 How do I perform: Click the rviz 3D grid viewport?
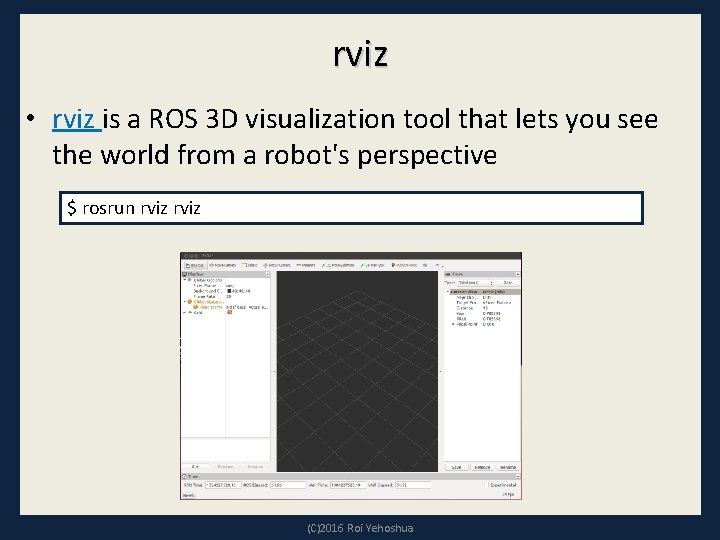[x=357, y=371]
